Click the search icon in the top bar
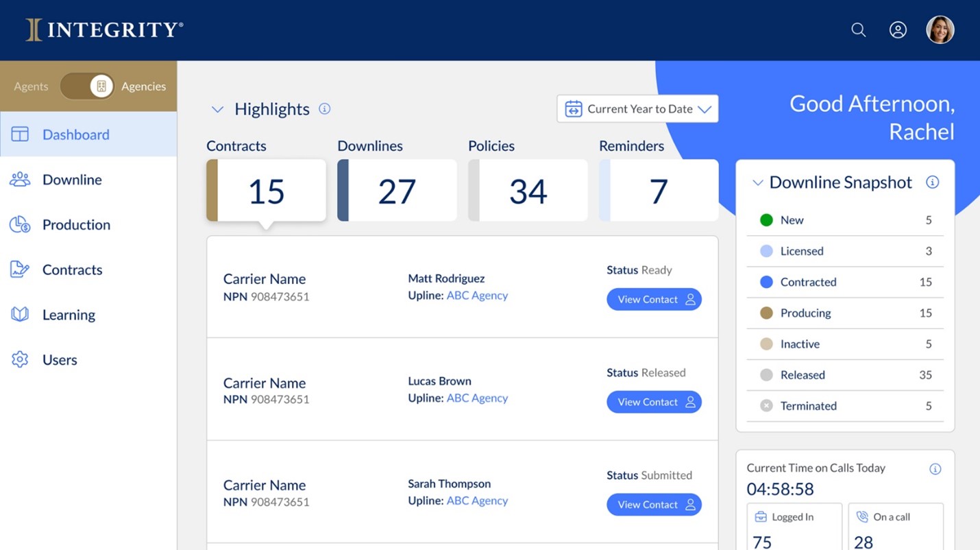 [x=858, y=29]
